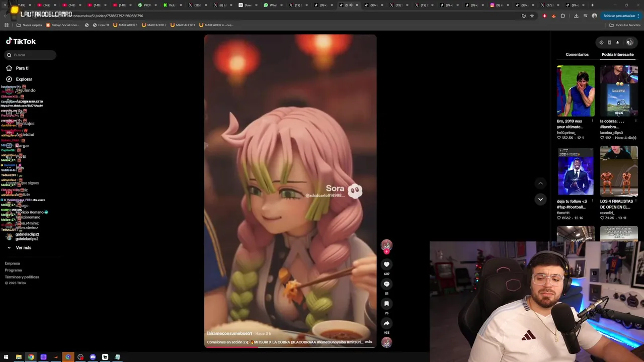Image resolution: width=644 pixels, height=362 pixels.
Task: Click the download desktop app icon in top pill
Action: click(617, 42)
